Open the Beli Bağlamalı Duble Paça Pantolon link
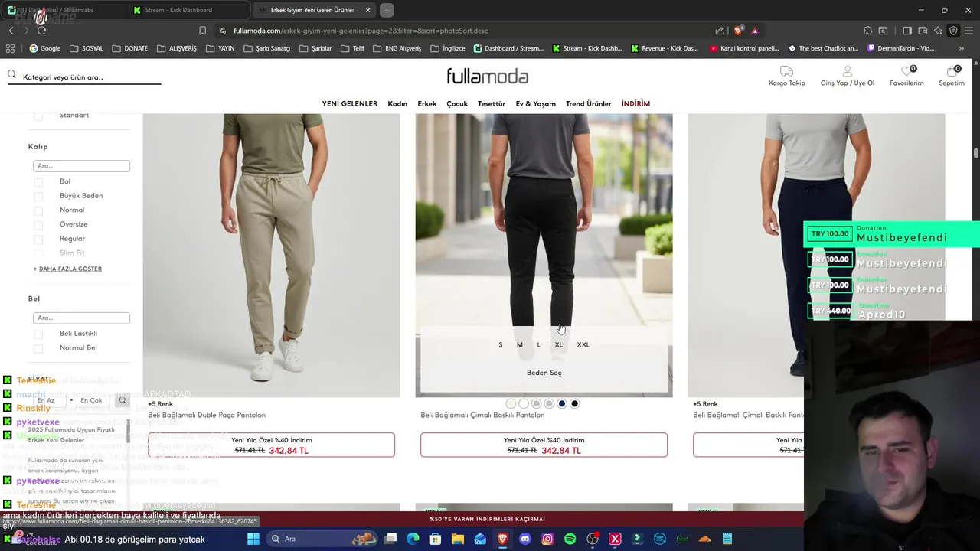The image size is (980, 551). (207, 415)
